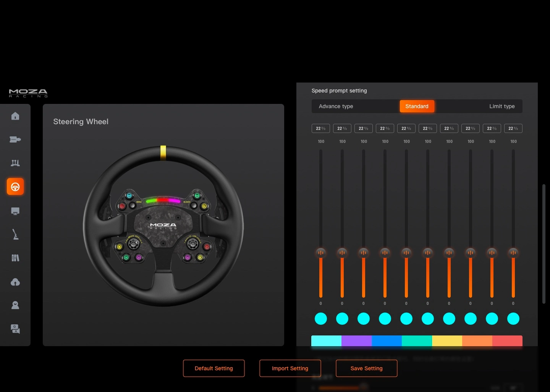Viewport: 550px width, 392px height.
Task: Open the dashboard display screen settings
Action: [15, 211]
